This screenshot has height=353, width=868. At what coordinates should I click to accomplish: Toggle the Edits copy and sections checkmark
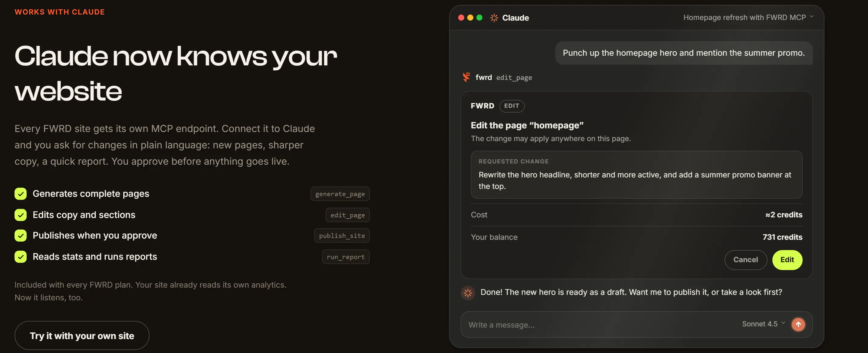21,215
